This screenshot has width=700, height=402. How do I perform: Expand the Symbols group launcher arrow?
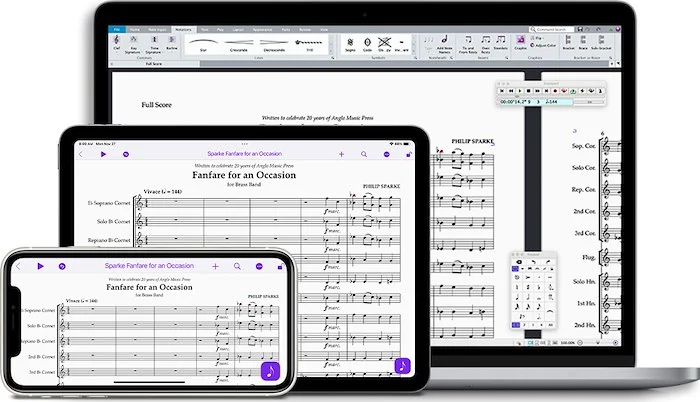pyautogui.click(x=415, y=58)
